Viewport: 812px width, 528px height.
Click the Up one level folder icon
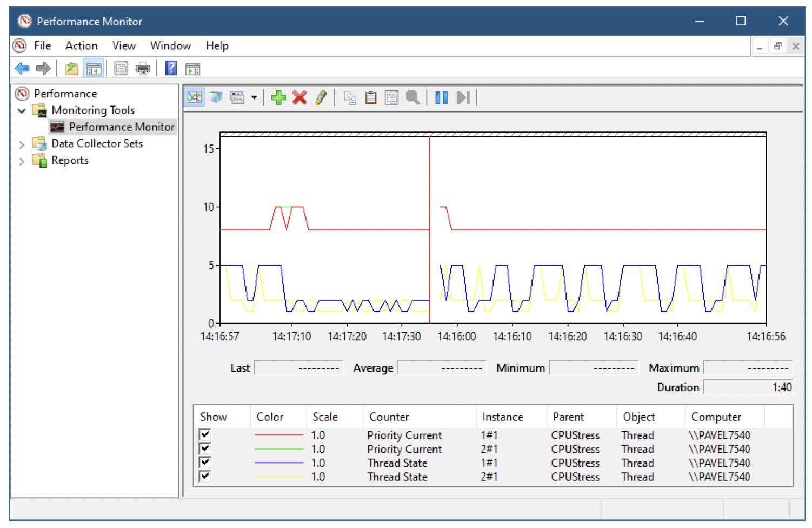coord(72,69)
